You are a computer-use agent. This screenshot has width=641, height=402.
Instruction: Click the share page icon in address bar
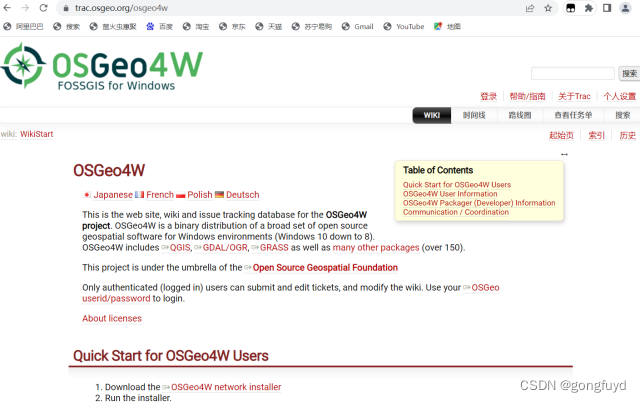click(x=530, y=8)
